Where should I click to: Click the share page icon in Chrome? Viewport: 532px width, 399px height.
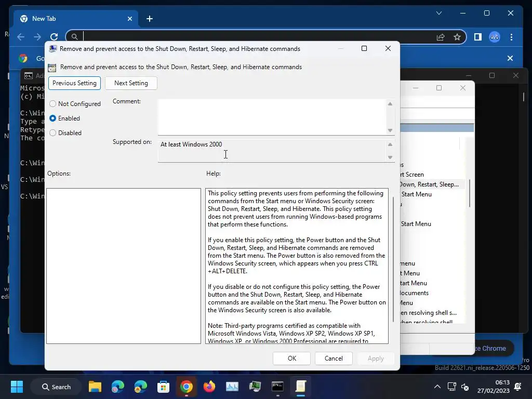pos(441,37)
